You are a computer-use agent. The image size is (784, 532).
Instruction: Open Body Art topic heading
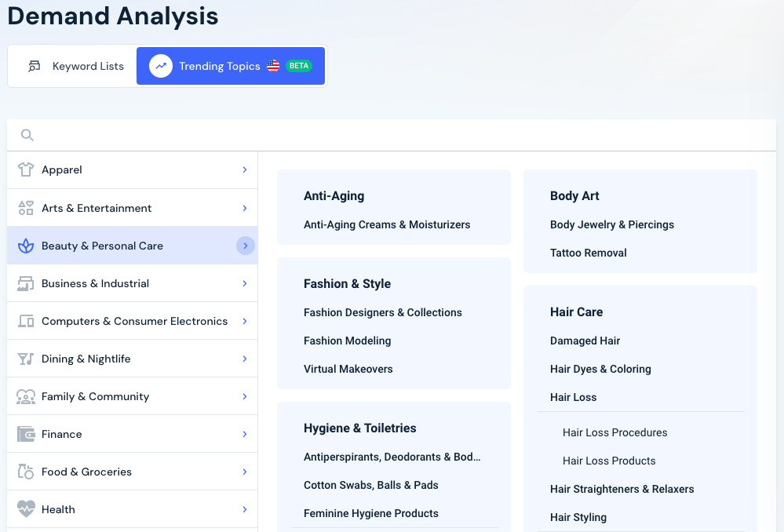[574, 196]
